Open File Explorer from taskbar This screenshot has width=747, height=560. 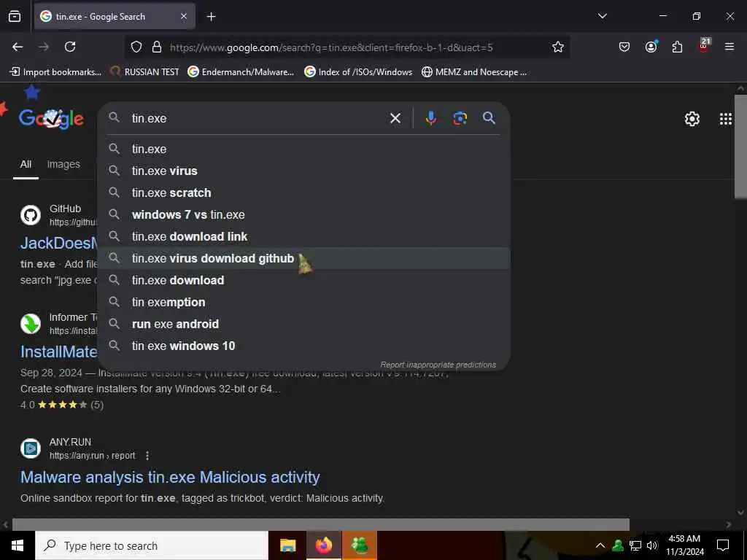click(287, 545)
